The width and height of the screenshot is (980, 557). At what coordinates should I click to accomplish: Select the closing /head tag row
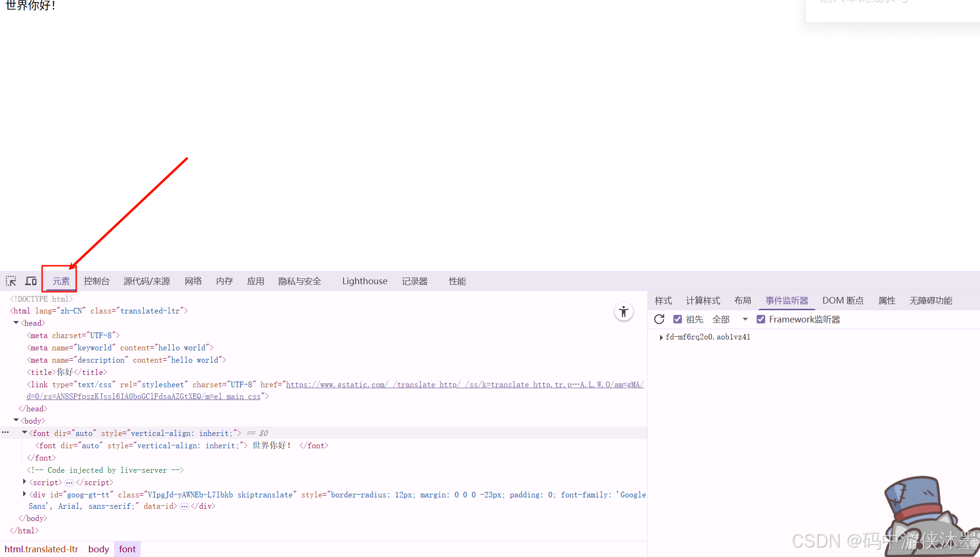coord(33,409)
